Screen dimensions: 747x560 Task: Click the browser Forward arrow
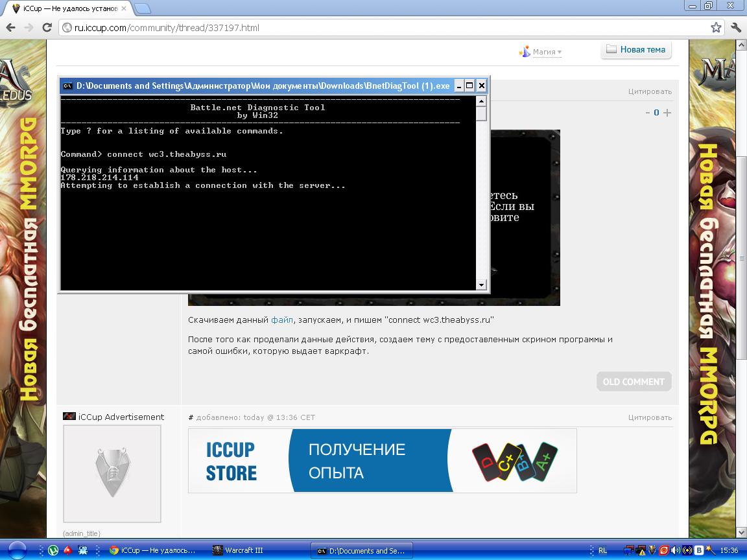click(29, 28)
